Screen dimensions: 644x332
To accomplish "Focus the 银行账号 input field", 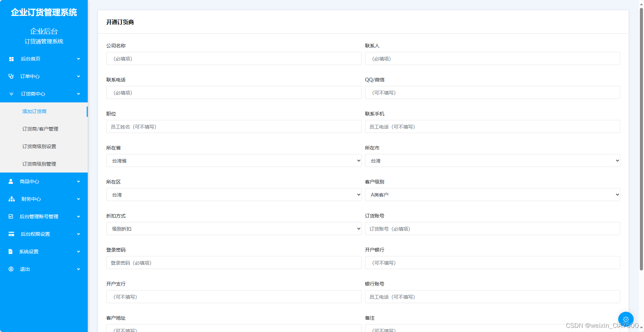I will coord(493,297).
